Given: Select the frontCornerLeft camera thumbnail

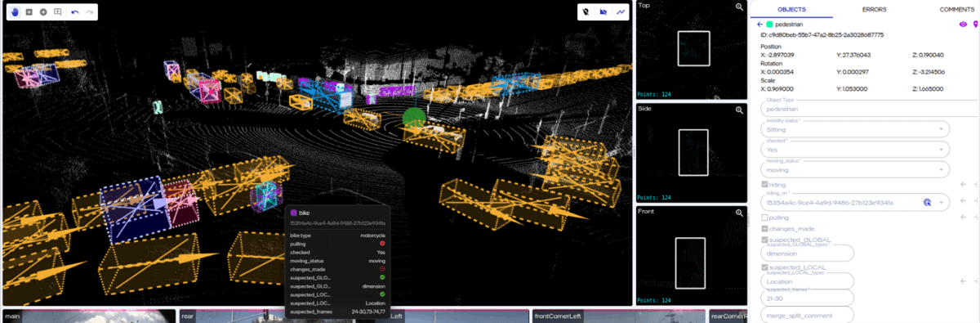Looking at the screenshot, I should 618,316.
